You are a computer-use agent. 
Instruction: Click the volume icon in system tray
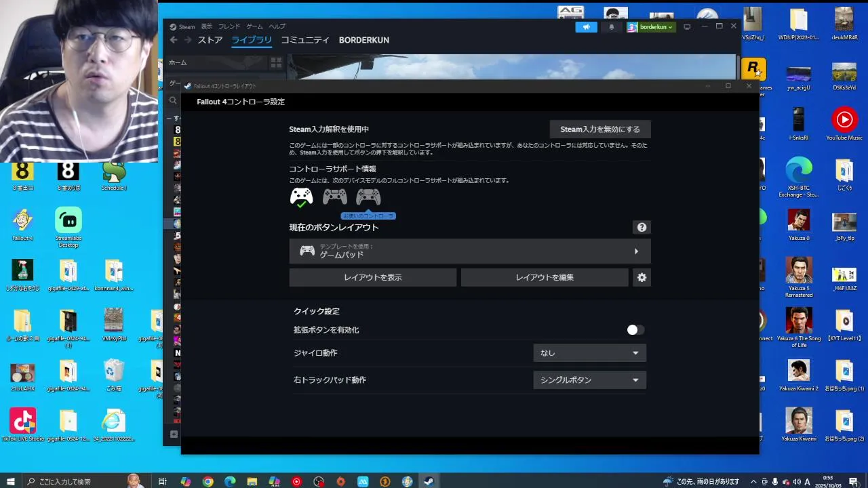point(797,481)
